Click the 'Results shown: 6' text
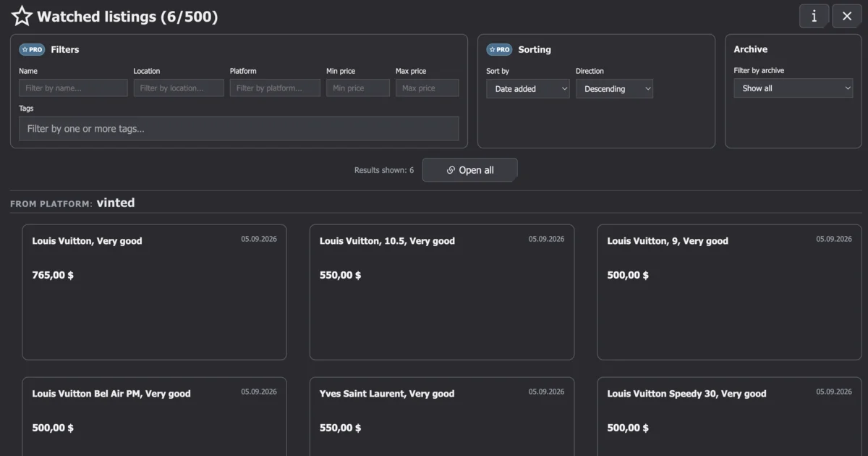868x456 pixels. (384, 170)
